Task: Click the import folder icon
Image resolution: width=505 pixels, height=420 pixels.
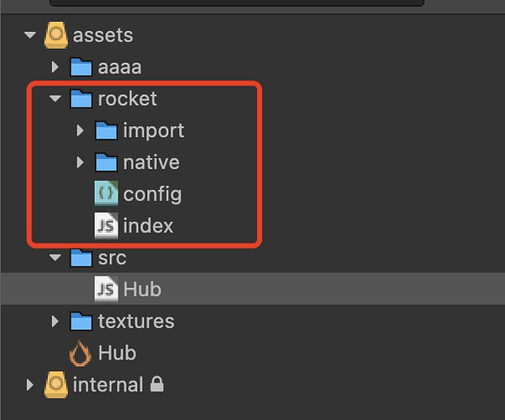Action: [x=106, y=131]
